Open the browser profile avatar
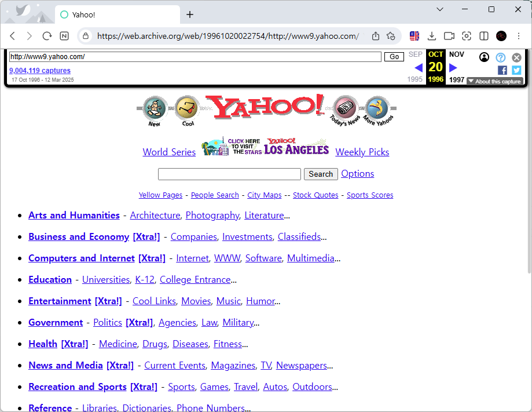The width and height of the screenshot is (532, 412). (x=501, y=36)
